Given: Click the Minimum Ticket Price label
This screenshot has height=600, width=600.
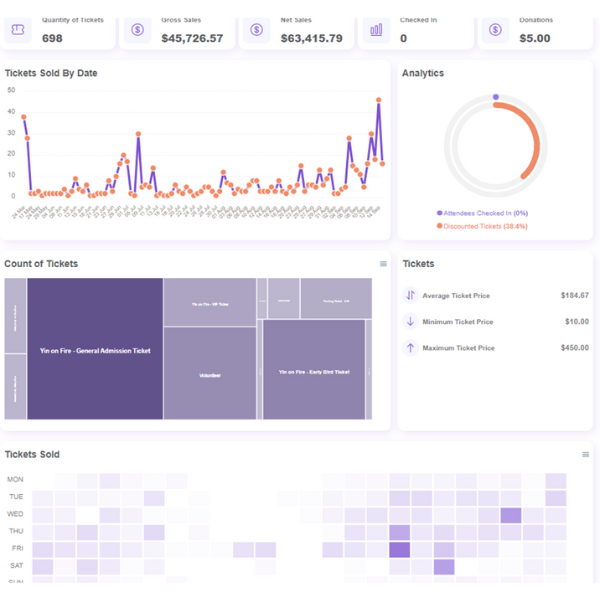Looking at the screenshot, I should coord(458,322).
